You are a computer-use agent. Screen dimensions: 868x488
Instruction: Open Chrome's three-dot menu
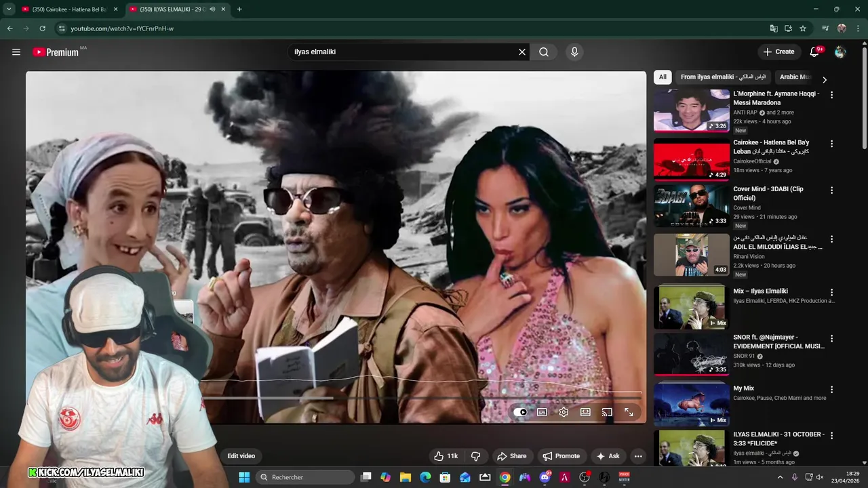click(858, 28)
